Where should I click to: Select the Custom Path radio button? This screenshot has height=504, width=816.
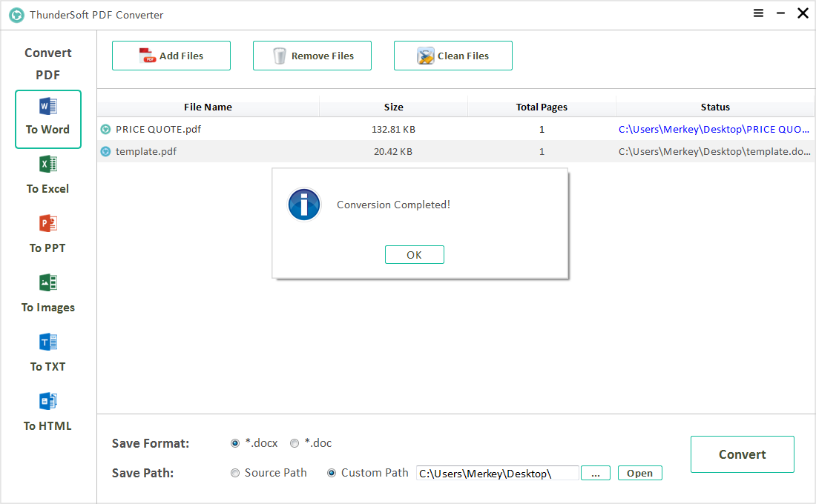[332, 473]
